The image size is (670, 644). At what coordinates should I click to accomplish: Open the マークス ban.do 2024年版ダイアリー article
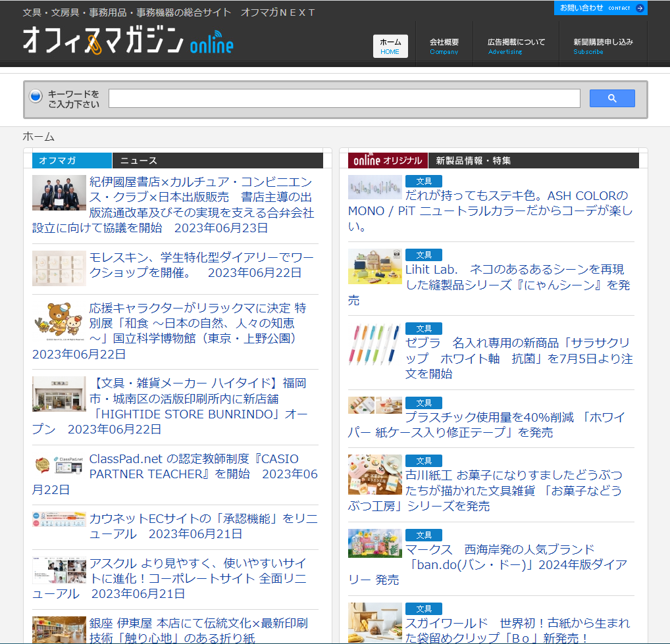[x=487, y=564]
